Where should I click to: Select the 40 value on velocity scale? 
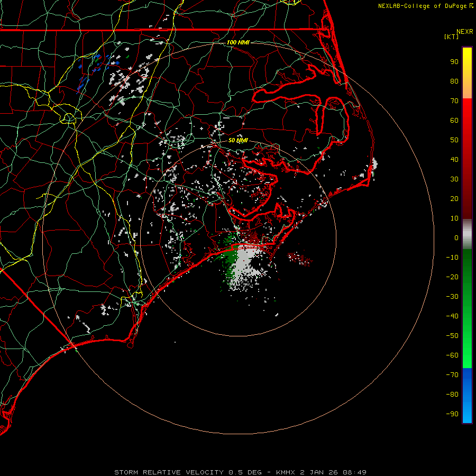454,159
